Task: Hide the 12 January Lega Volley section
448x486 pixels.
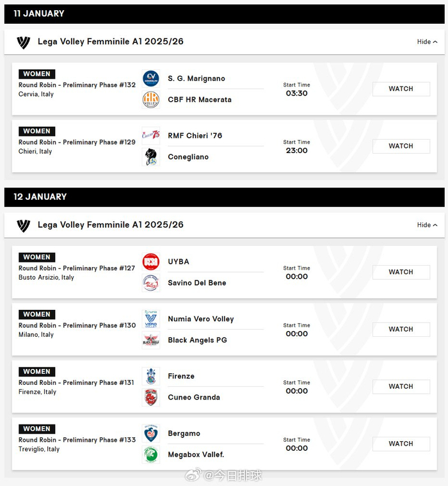Action: tap(427, 225)
